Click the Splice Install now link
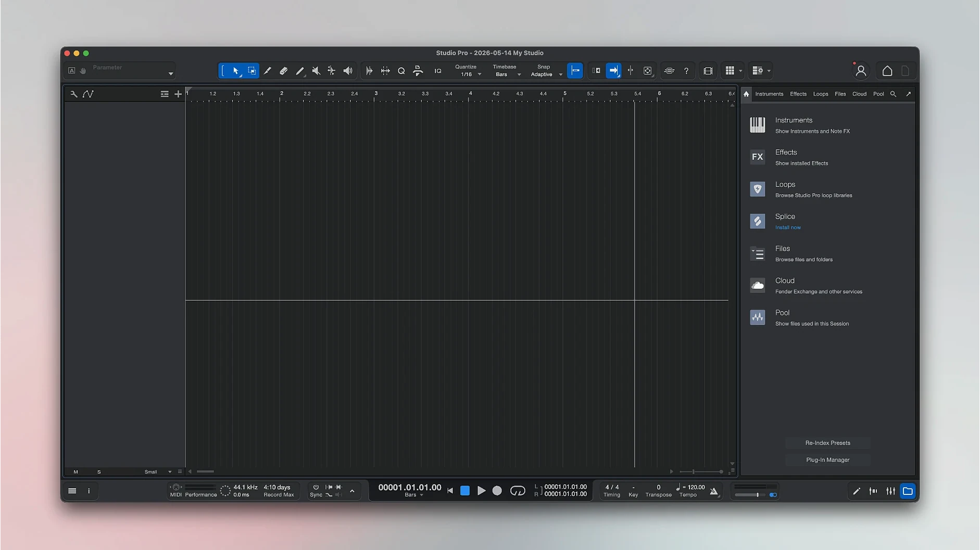The height and width of the screenshot is (550, 980). click(x=788, y=228)
